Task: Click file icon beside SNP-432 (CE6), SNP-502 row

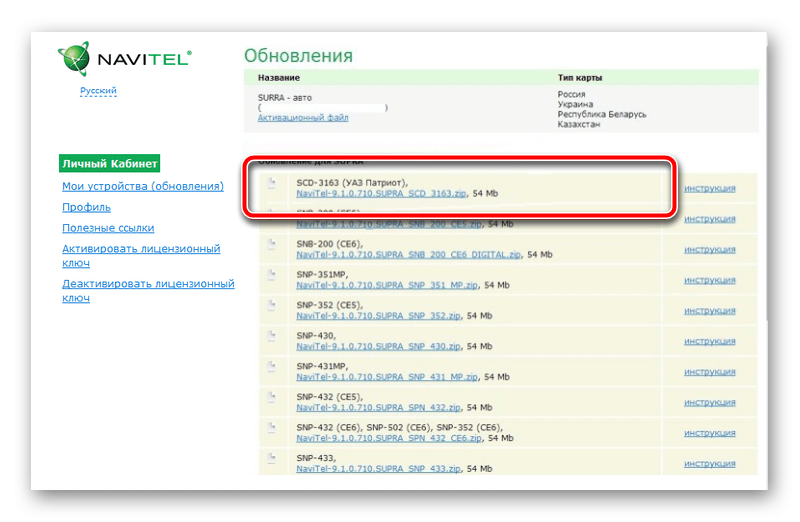Action: (272, 428)
